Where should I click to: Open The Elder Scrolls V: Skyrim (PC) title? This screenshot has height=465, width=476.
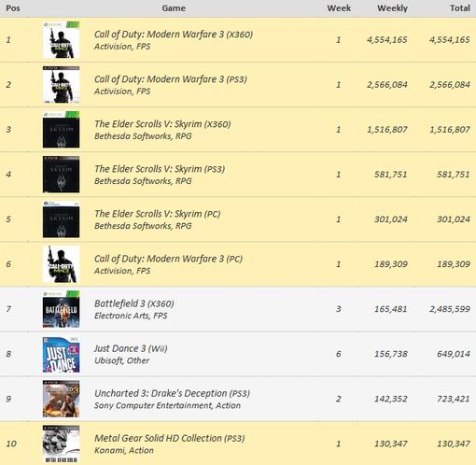tap(158, 214)
